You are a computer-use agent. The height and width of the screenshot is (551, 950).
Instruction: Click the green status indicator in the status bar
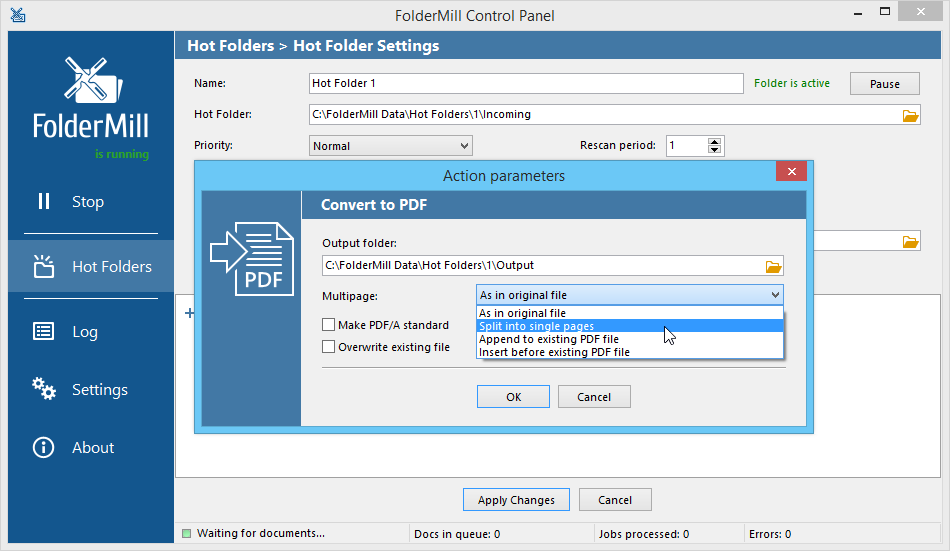[x=187, y=533]
